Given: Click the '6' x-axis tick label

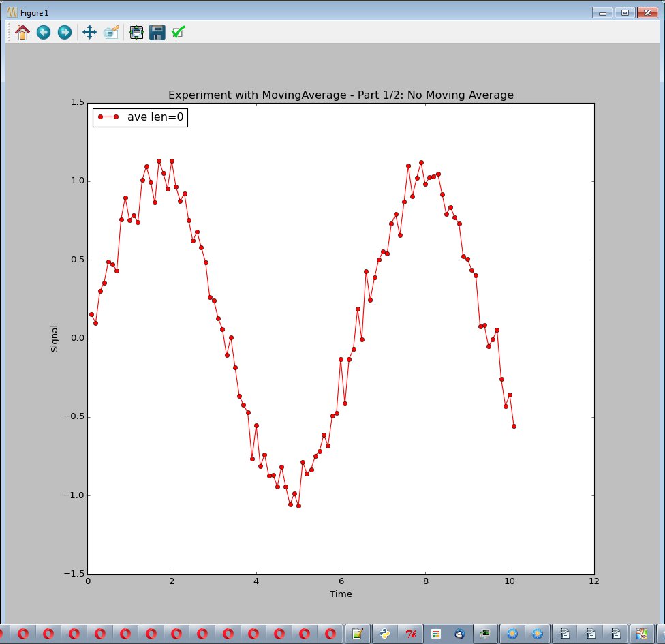Looking at the screenshot, I should coord(341,581).
